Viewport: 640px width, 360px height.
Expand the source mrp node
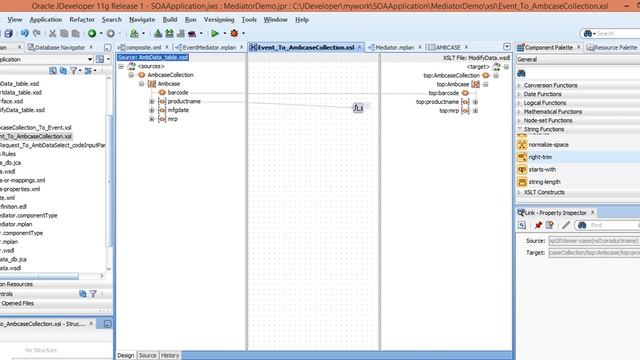pyautogui.click(x=151, y=119)
